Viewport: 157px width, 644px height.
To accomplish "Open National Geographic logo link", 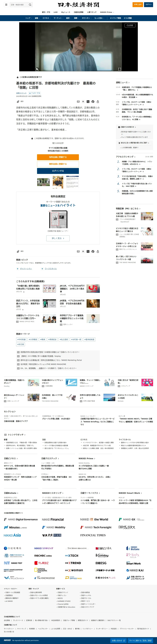I will [41, 570].
